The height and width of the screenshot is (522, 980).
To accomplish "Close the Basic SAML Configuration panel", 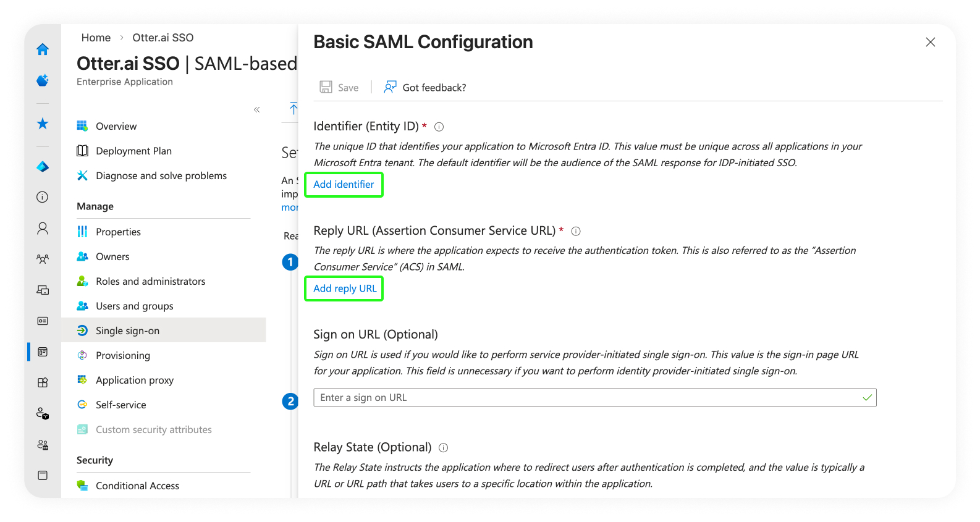I will tap(930, 42).
